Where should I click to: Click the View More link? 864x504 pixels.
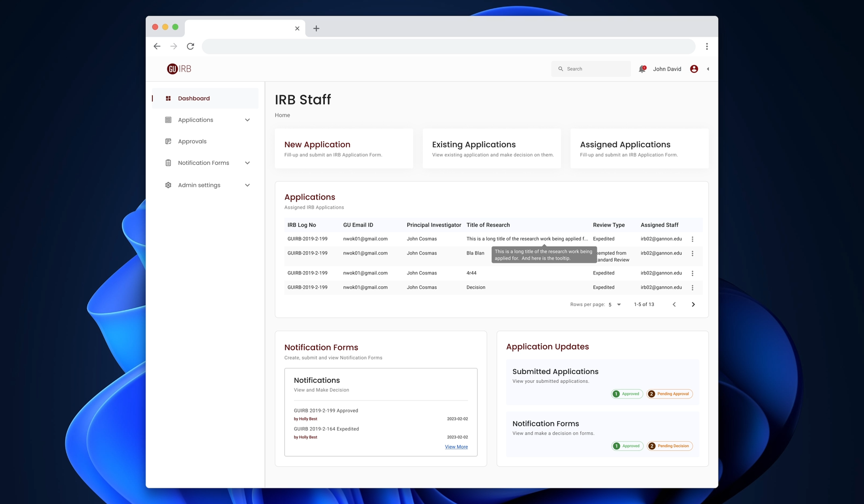point(456,447)
